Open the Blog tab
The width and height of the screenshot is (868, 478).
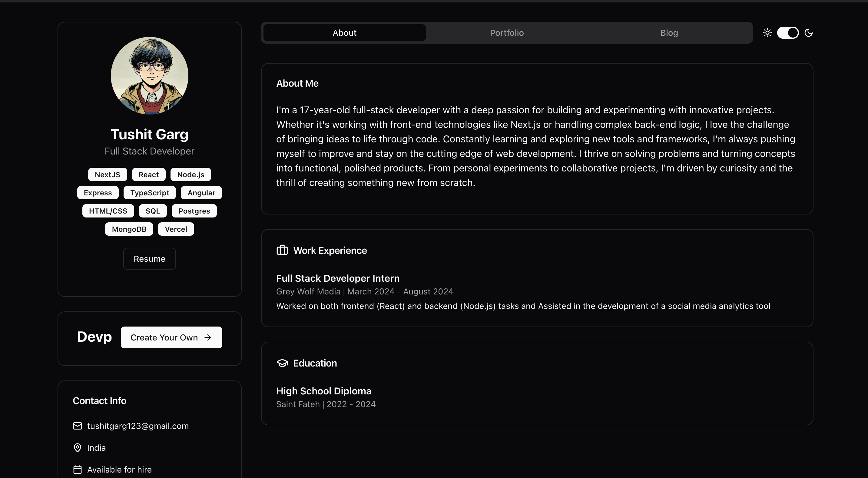669,33
